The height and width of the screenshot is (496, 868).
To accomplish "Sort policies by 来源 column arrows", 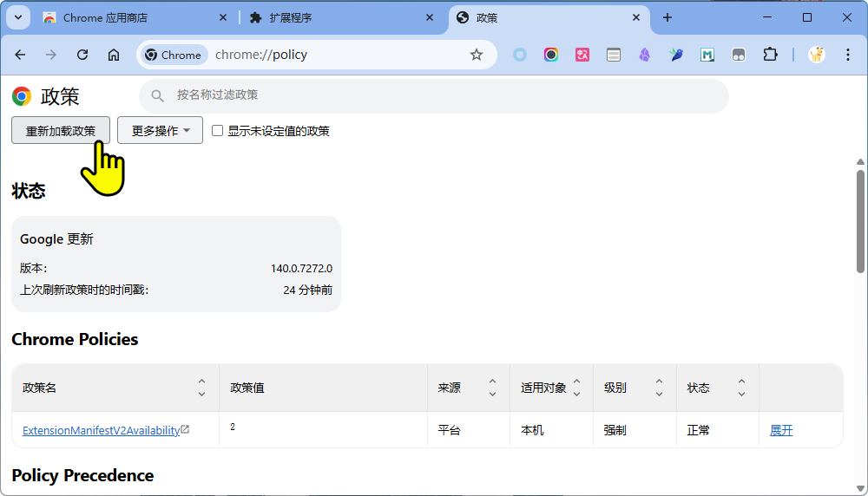I will point(492,388).
